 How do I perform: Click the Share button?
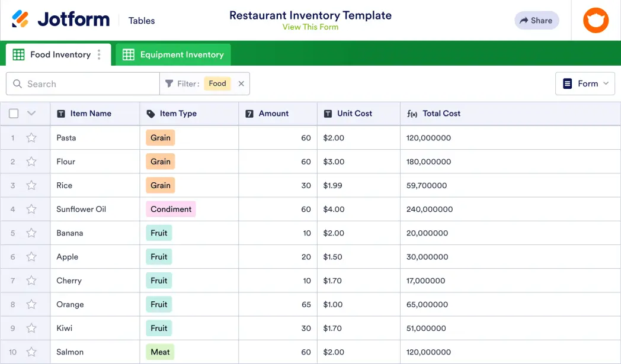536,20
